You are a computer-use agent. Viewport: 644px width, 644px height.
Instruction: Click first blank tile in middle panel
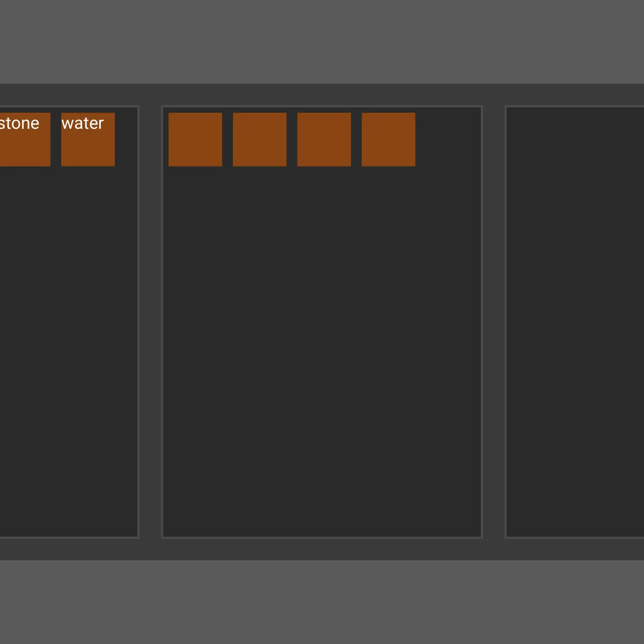pos(195,140)
